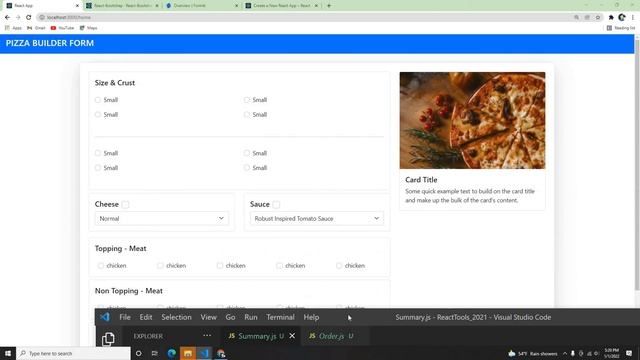640x360 pixels.
Task: Open the Maps bookmark
Action: [89, 28]
